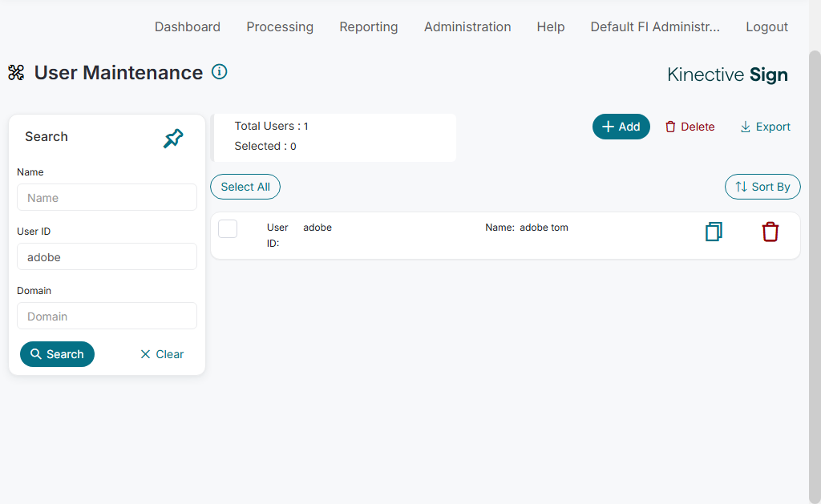Viewport: 821px width, 504px height.
Task: Open the Sort By options
Action: click(x=762, y=187)
